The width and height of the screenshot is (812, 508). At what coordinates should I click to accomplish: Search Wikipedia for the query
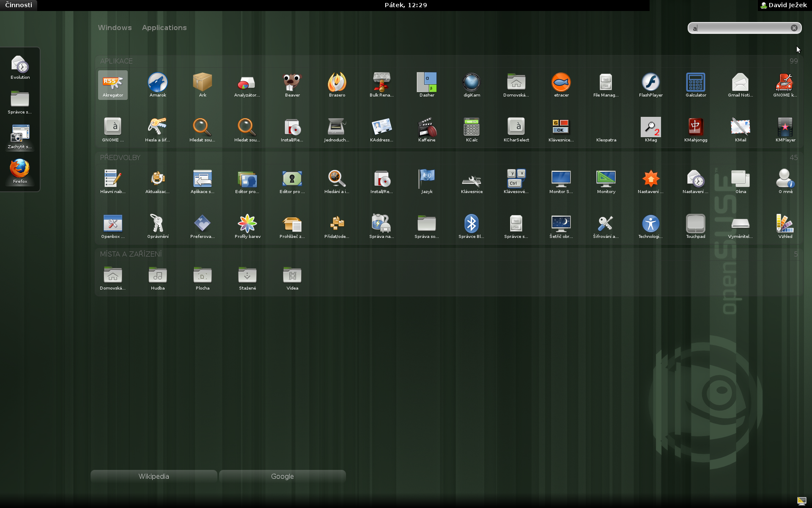[x=154, y=476]
